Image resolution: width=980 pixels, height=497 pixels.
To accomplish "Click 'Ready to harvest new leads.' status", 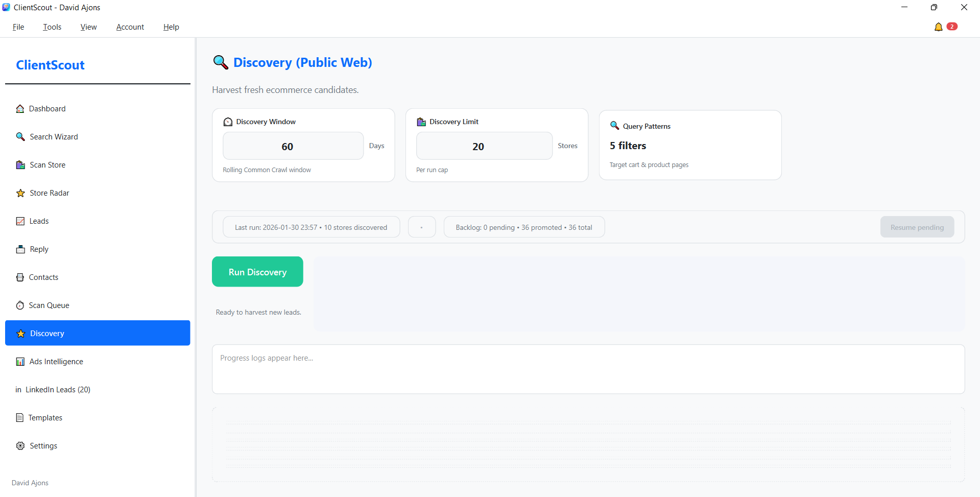I will click(258, 312).
